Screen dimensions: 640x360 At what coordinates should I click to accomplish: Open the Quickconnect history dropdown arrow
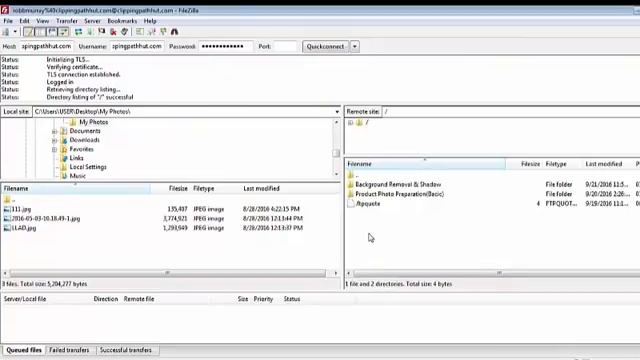[x=355, y=47]
